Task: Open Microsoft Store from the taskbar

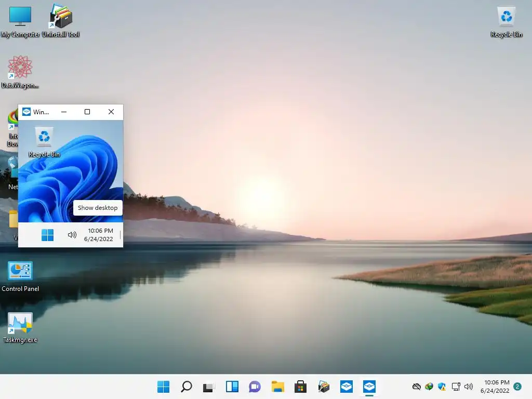Action: tap(301, 387)
